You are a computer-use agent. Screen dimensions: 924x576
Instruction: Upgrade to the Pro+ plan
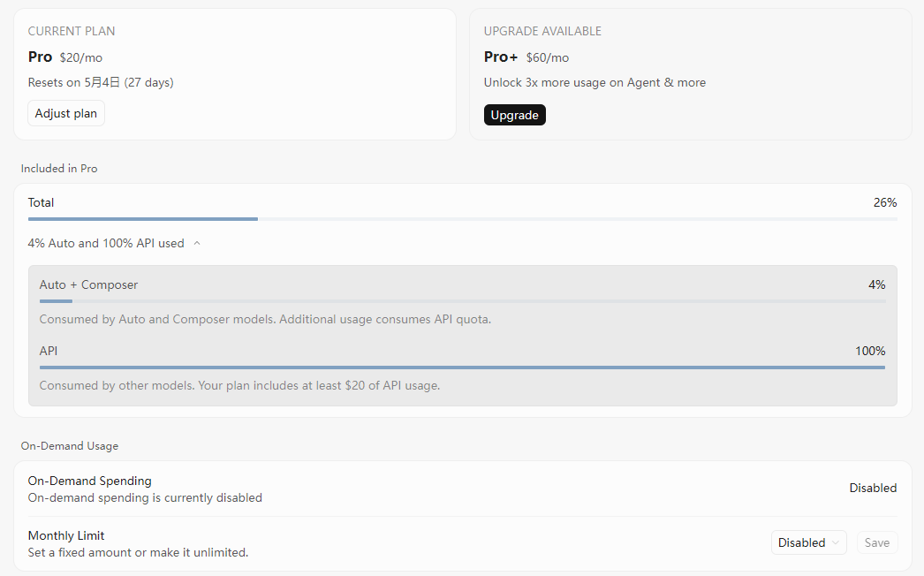coord(514,115)
